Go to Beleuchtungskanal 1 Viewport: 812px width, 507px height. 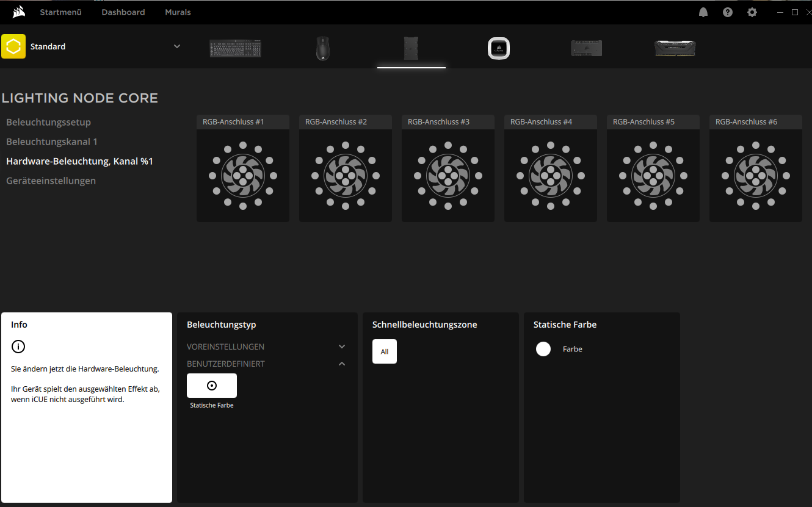point(52,142)
